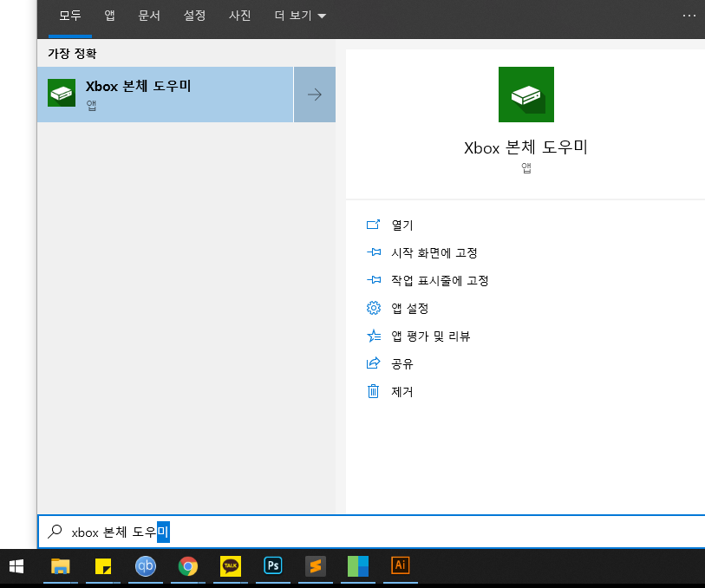Image resolution: width=705 pixels, height=588 pixels.
Task: Click the Xbox 본체 도우미 title in the details pane
Action: click(x=526, y=147)
